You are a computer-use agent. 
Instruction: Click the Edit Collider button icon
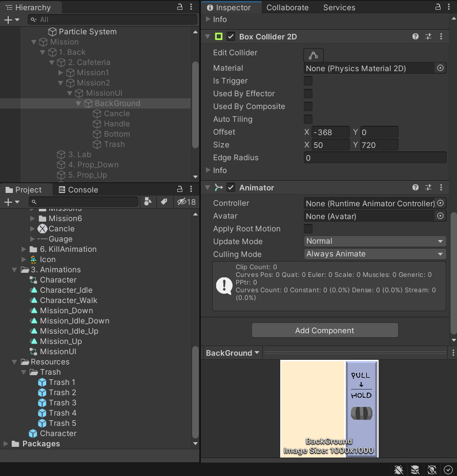coord(313,55)
